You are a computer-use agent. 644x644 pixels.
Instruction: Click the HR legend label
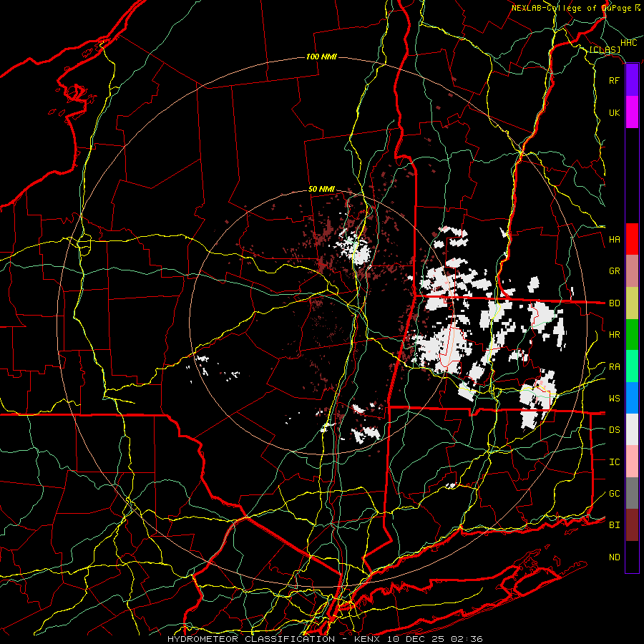(614, 335)
